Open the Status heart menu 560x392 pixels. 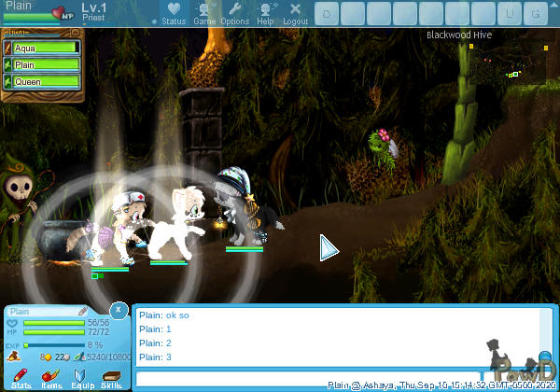tap(173, 13)
